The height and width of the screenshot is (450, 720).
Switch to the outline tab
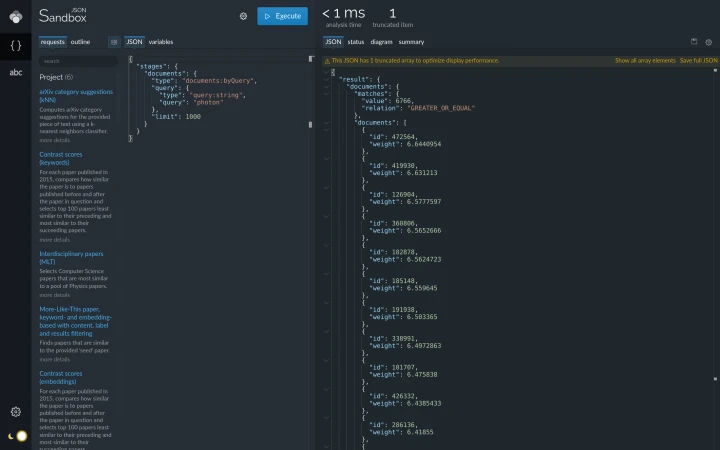point(80,42)
